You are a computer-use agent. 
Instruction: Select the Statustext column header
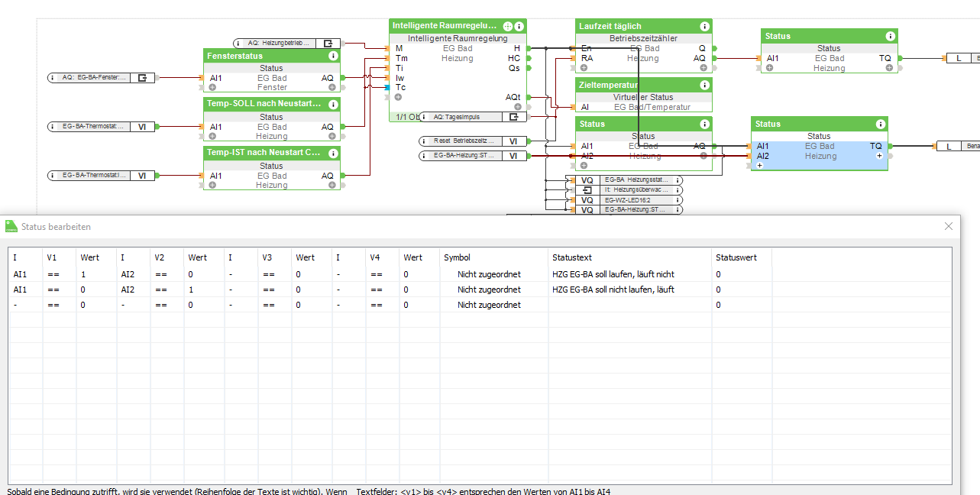[572, 257]
